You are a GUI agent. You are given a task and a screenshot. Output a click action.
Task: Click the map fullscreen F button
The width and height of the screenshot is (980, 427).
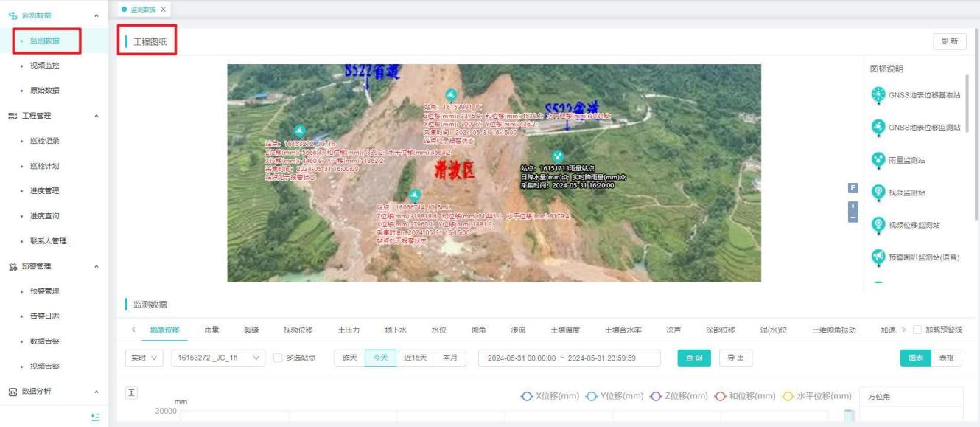coord(853,188)
